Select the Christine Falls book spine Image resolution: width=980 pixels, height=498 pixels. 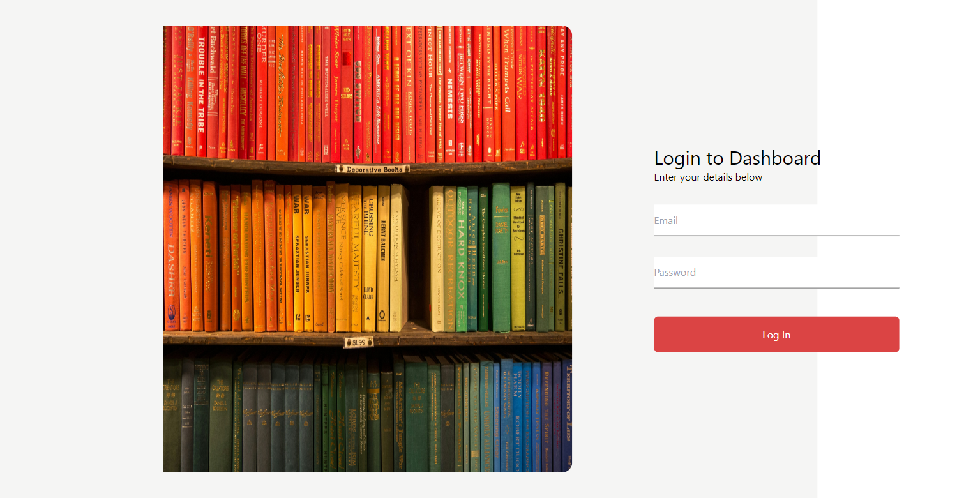pyautogui.click(x=560, y=257)
